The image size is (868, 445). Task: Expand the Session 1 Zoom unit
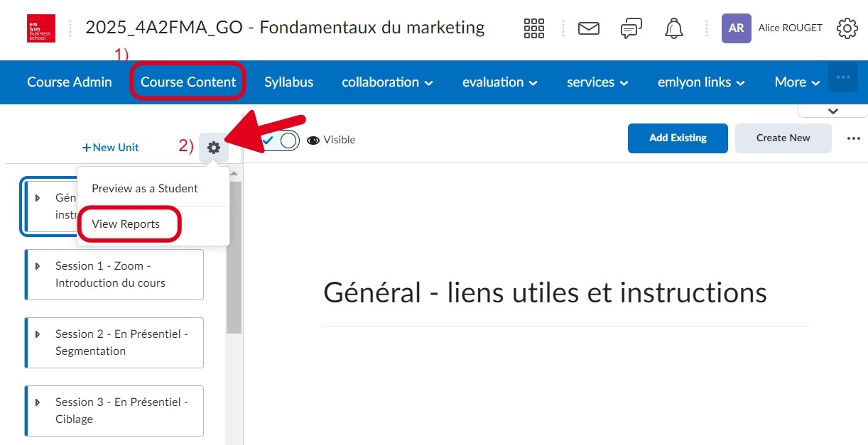(x=38, y=266)
